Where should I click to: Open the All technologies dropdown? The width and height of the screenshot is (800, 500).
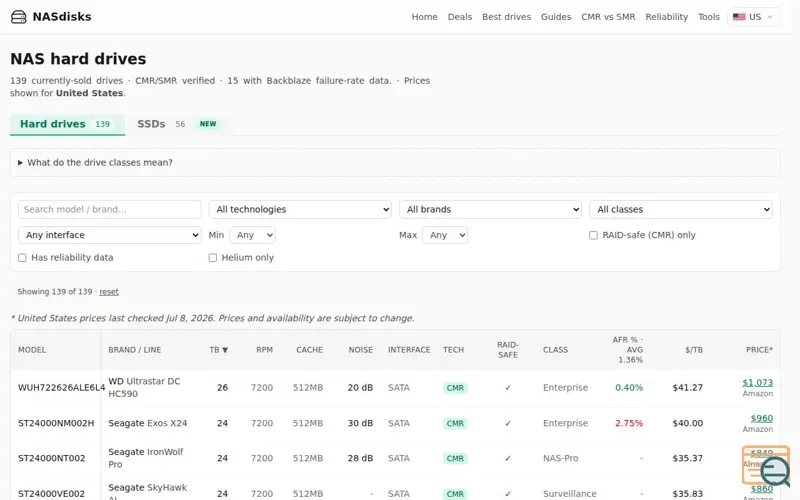click(x=300, y=210)
